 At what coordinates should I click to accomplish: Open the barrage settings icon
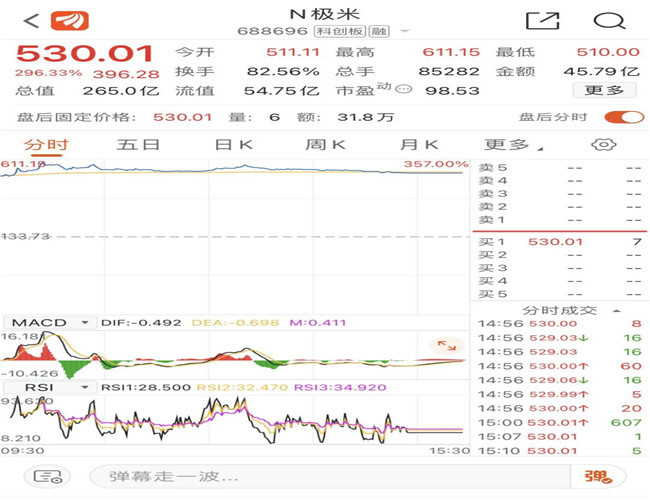pos(48,477)
